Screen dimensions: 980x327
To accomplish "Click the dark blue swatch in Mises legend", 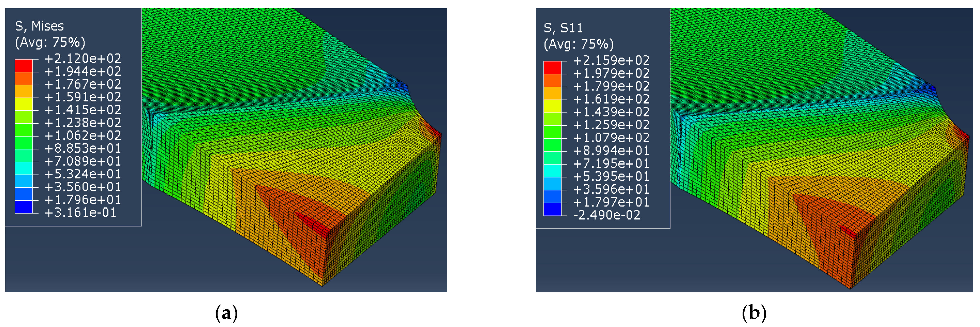I will click(x=24, y=206).
